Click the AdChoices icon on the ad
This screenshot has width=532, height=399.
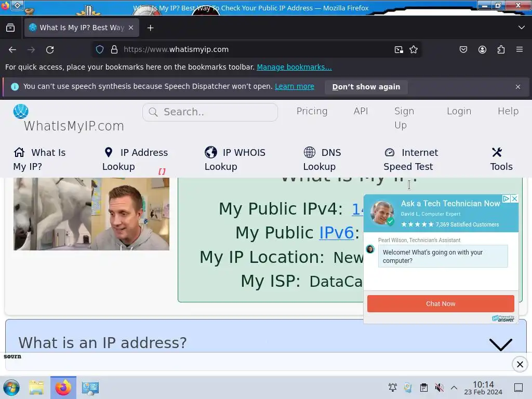(507, 198)
